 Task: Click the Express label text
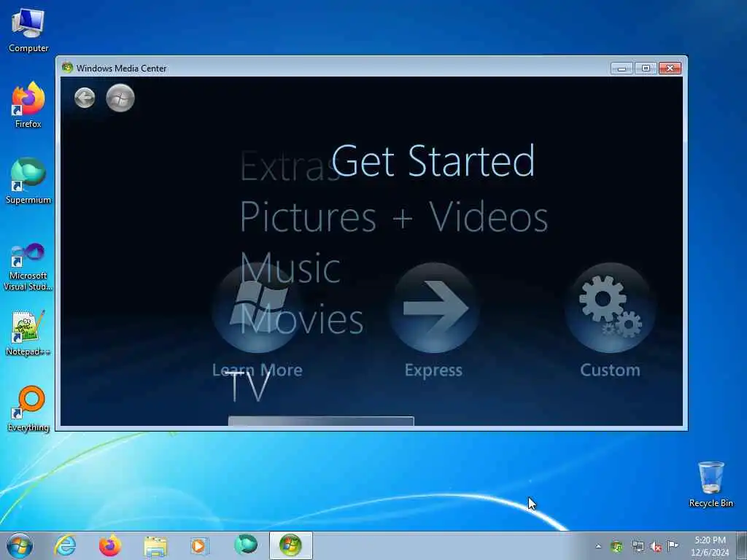click(x=433, y=370)
